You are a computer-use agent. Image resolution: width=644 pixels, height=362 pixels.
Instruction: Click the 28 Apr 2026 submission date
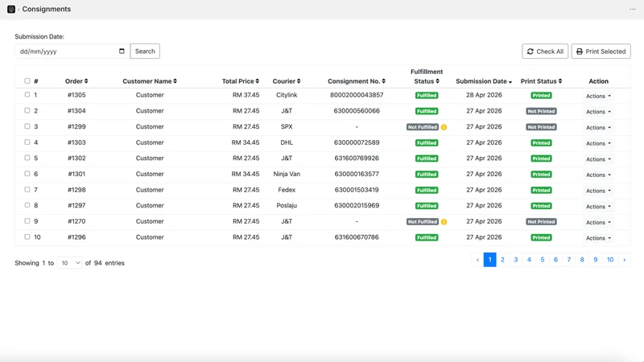(484, 95)
